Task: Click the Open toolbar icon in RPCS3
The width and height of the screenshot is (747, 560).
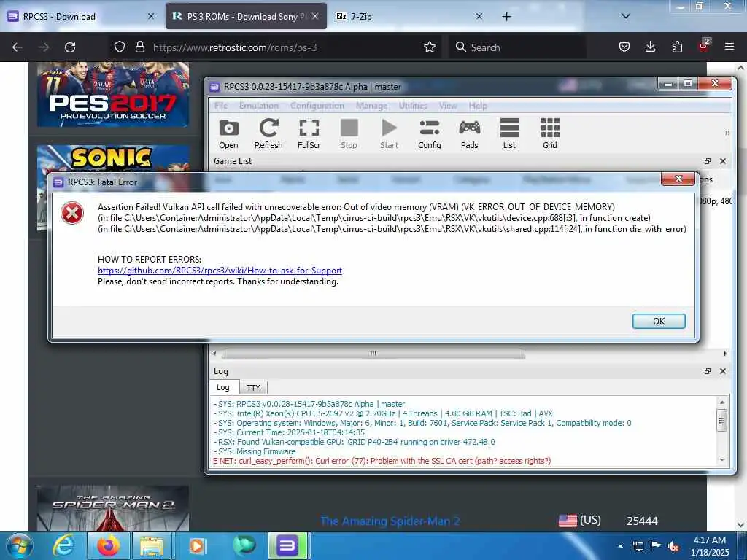Action: pos(228,134)
